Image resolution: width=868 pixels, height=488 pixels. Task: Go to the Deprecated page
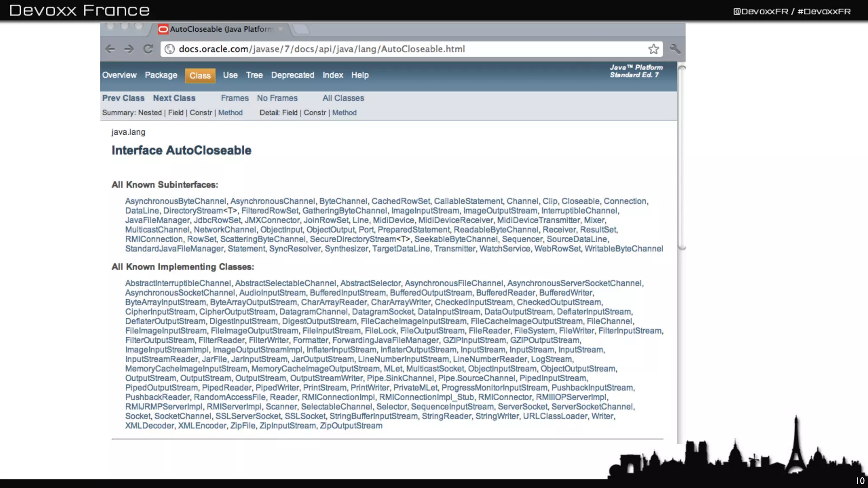point(292,75)
